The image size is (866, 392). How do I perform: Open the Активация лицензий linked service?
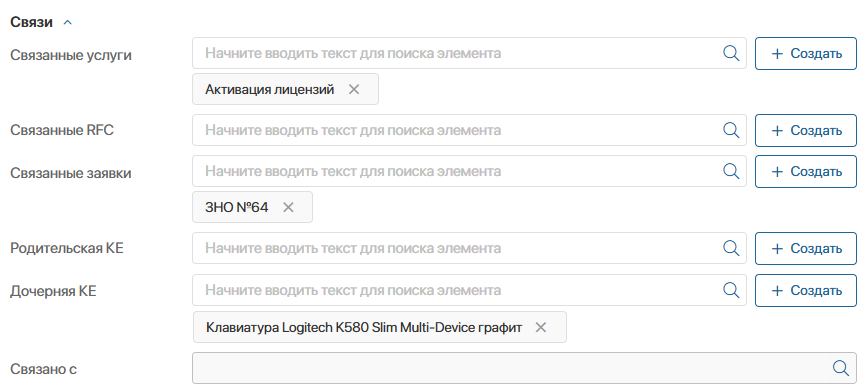point(270,89)
